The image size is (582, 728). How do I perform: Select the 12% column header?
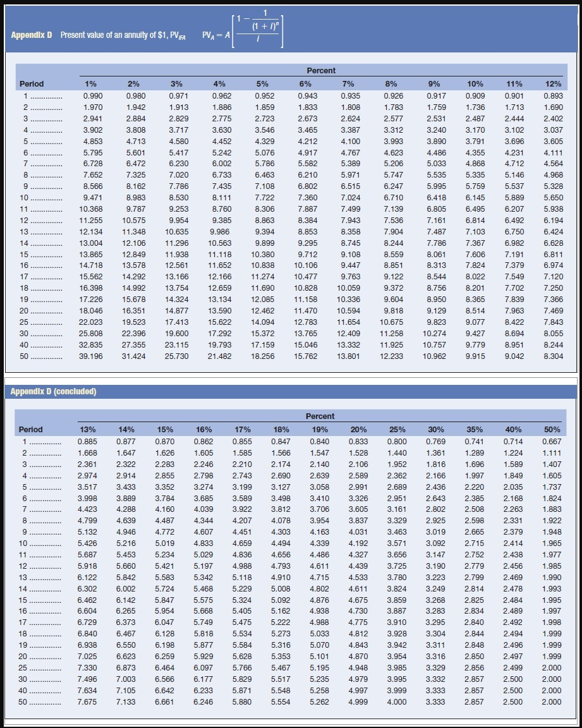pos(553,84)
